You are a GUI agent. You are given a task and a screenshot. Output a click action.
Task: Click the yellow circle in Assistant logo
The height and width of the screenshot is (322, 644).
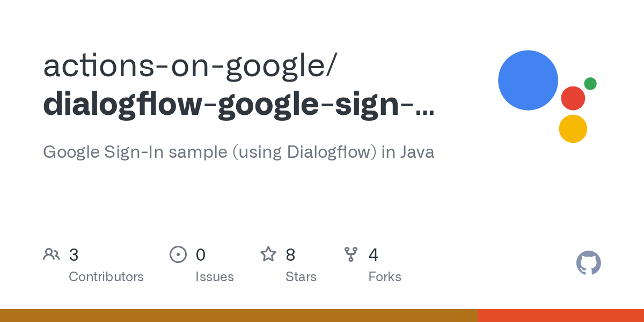tap(573, 129)
